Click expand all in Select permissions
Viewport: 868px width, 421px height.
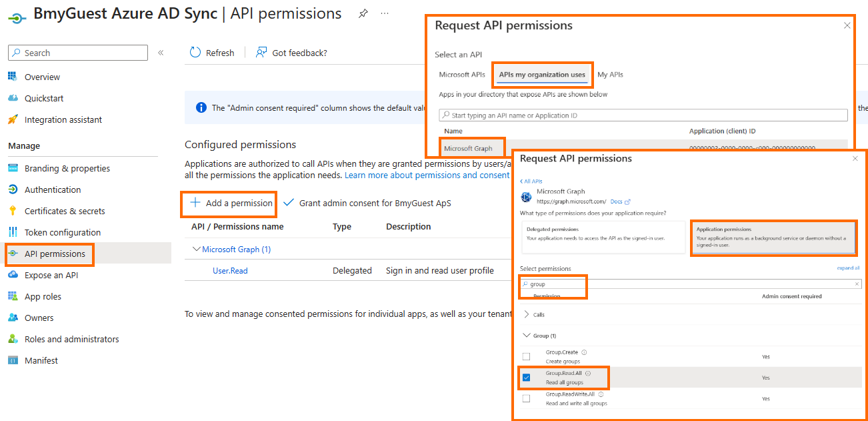(x=848, y=268)
